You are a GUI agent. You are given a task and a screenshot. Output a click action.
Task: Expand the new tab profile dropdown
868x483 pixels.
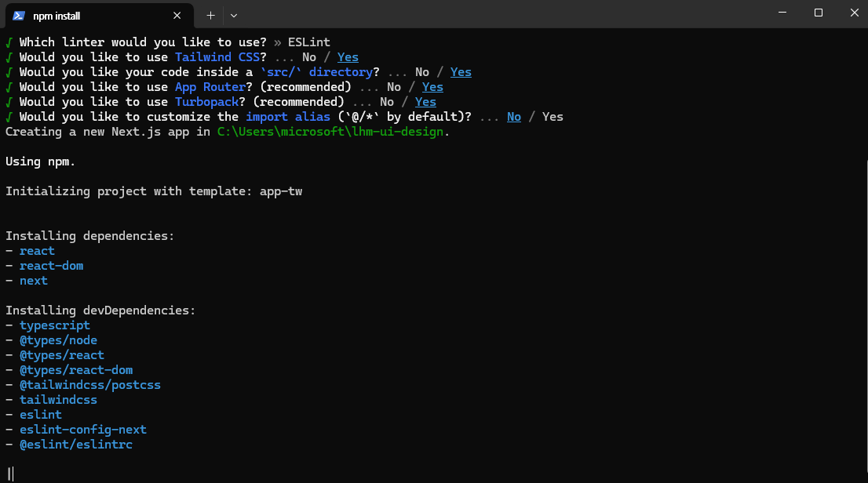coord(234,15)
